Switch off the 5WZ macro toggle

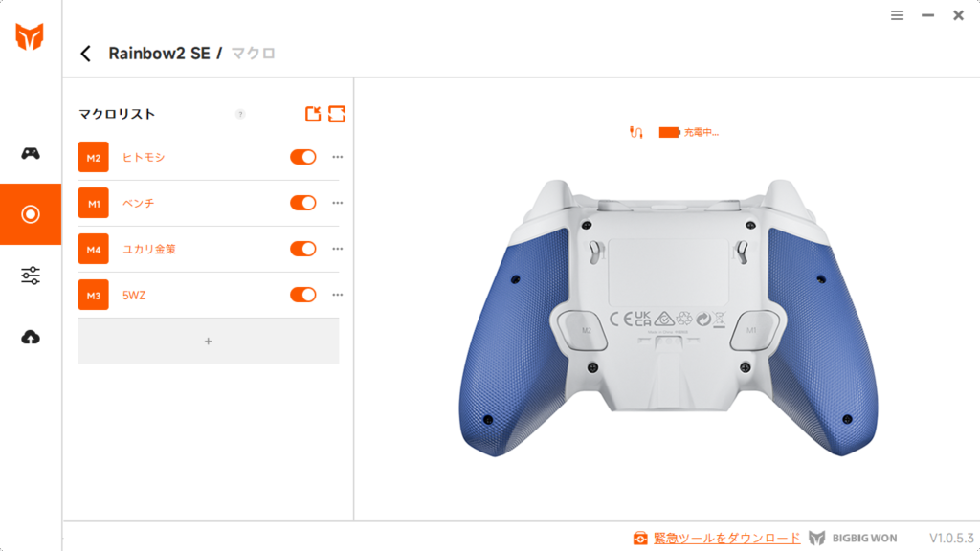pos(303,295)
